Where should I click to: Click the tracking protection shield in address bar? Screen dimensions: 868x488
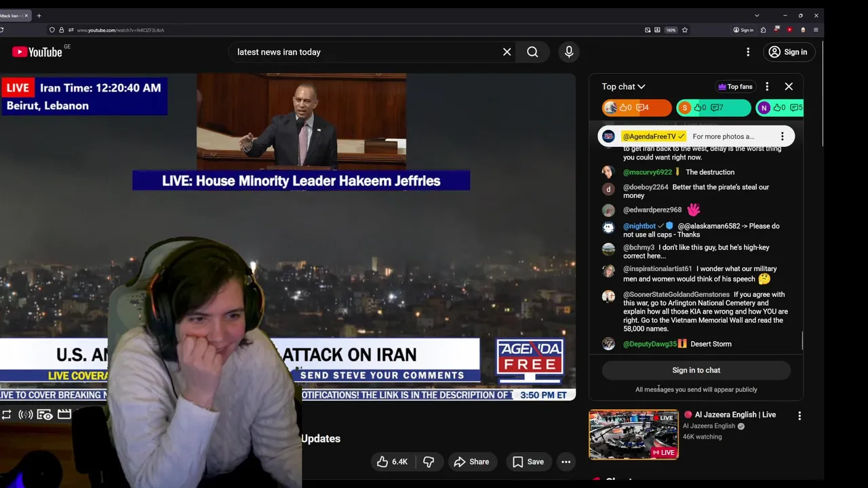click(52, 30)
